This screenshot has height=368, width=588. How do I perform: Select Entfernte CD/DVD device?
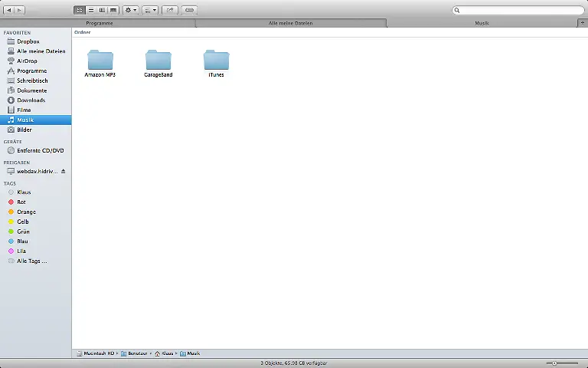coord(36,150)
